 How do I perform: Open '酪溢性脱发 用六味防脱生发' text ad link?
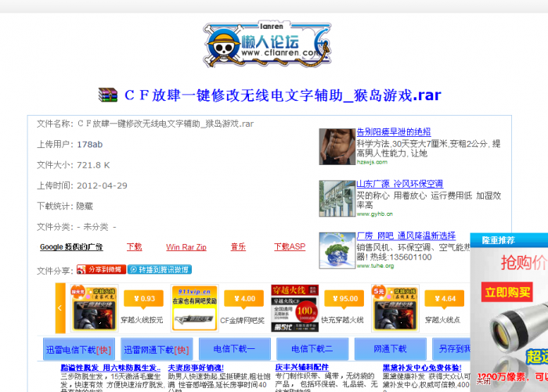click(110, 368)
